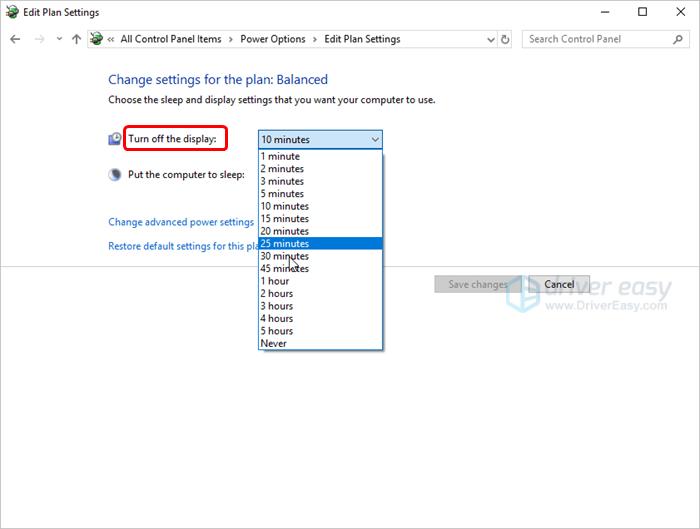Close the Edit Plan Settings window

680,12
